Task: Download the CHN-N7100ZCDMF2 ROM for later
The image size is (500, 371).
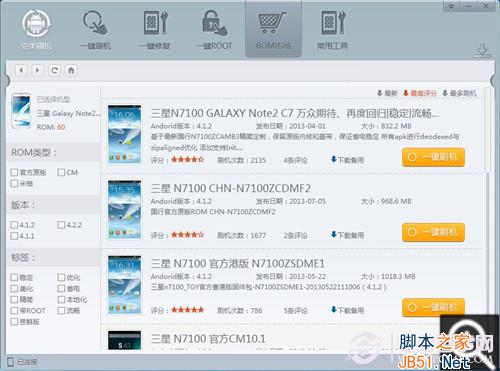Action: (x=347, y=235)
